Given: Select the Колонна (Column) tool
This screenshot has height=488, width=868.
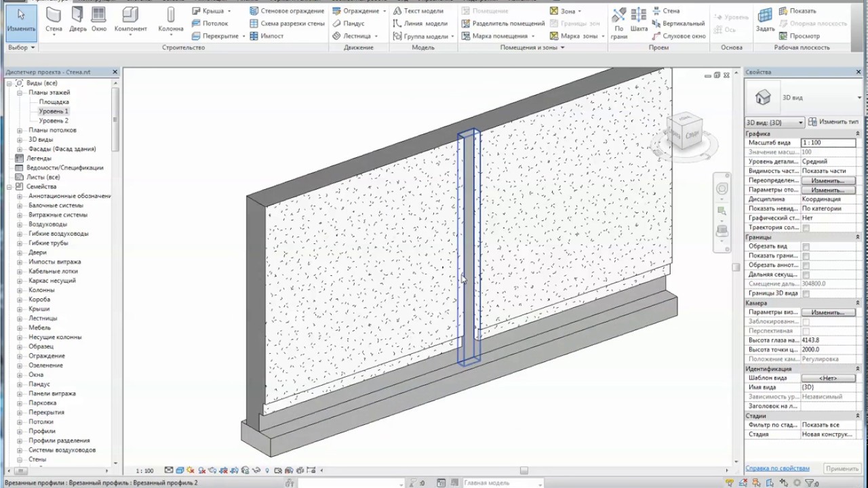Looking at the screenshot, I should pyautogui.click(x=170, y=22).
